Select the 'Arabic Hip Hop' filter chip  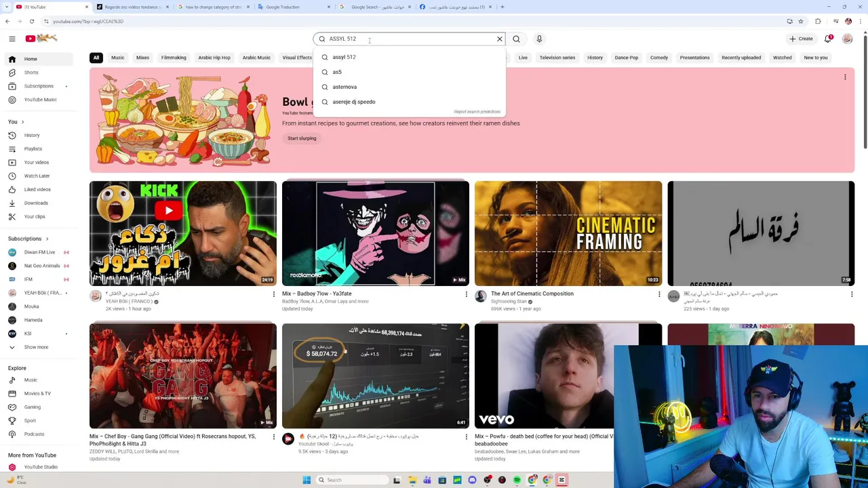click(x=214, y=58)
